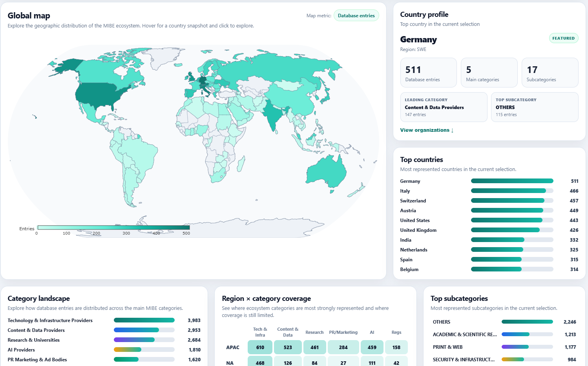The image size is (588, 366).
Task: Click the OTHERS subcategory progress bar
Action: pyautogui.click(x=527, y=322)
